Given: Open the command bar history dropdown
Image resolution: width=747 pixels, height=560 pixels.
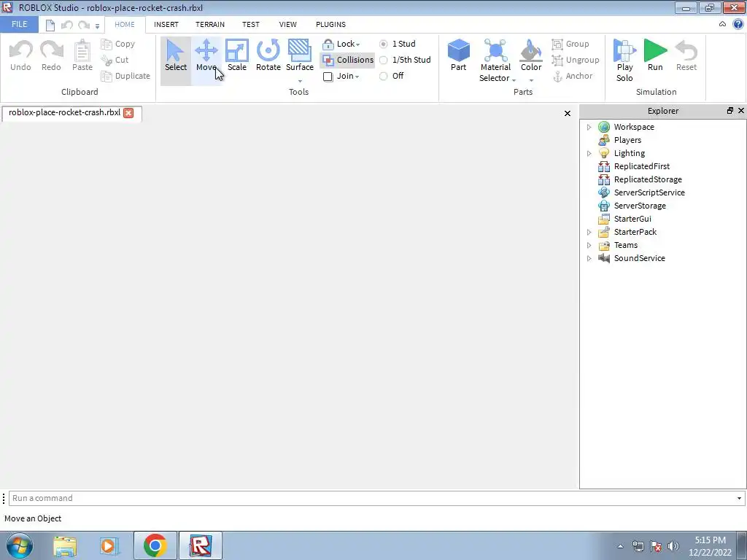Looking at the screenshot, I should tap(739, 498).
